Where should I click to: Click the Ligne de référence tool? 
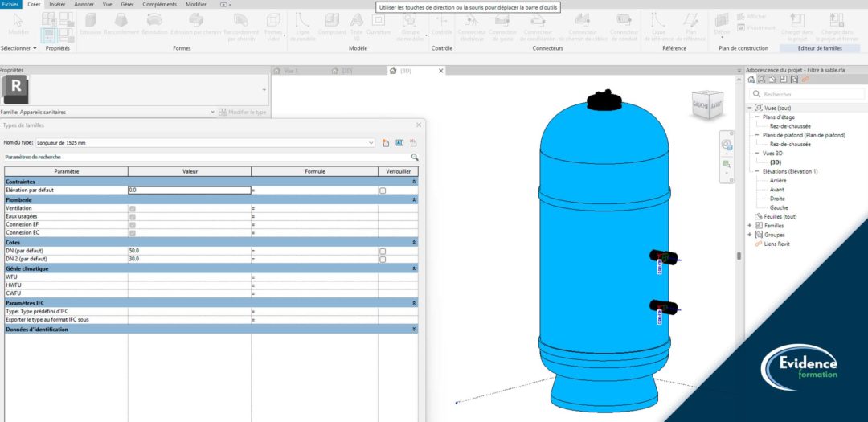657,23
